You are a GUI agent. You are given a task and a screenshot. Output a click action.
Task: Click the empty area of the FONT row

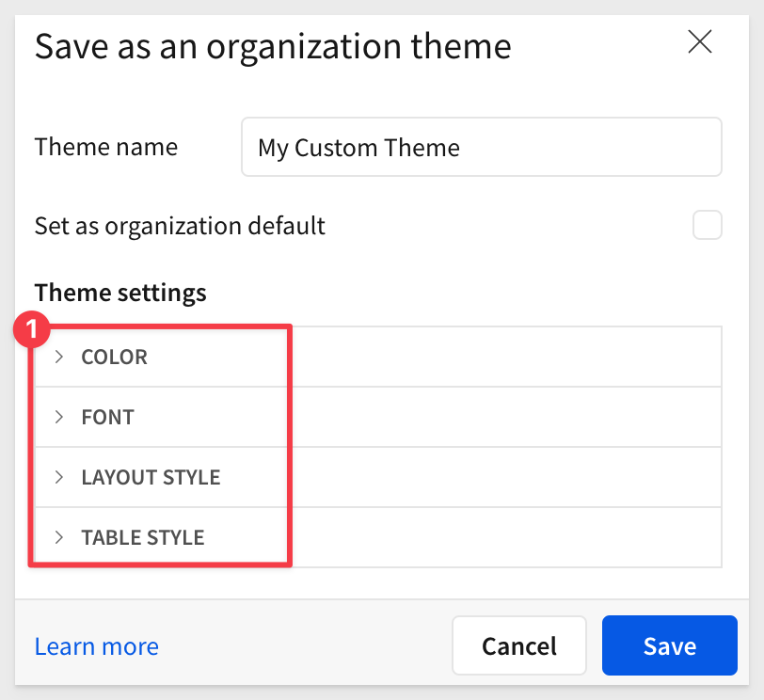[504, 417]
